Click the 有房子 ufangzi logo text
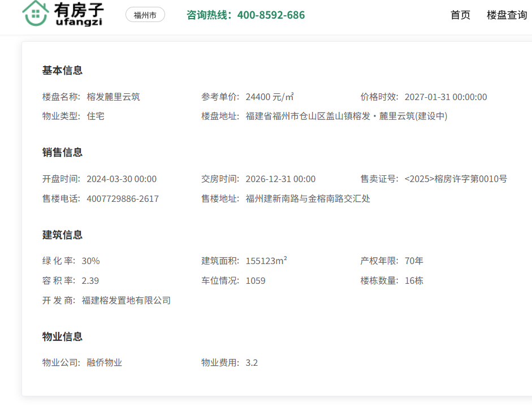532x415 pixels. 79,14
